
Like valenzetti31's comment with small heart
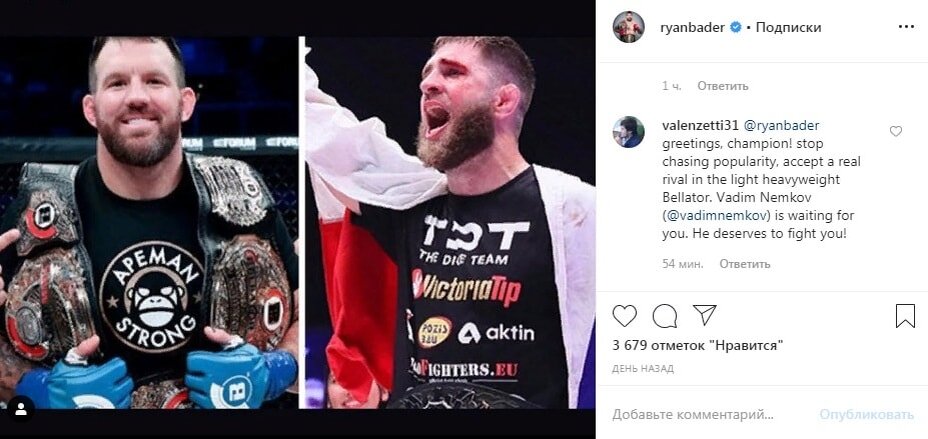(x=895, y=131)
